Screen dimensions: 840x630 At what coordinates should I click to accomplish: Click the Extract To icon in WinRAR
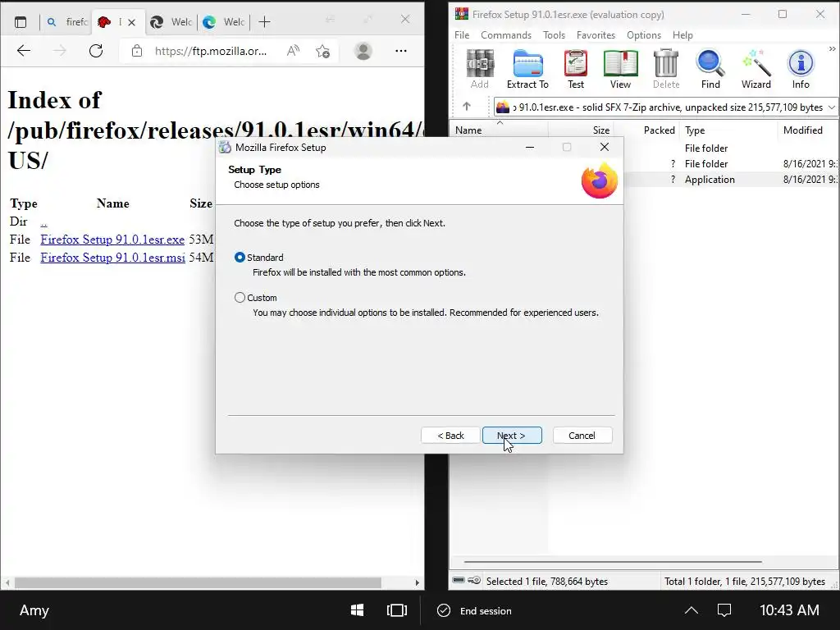[527, 69]
